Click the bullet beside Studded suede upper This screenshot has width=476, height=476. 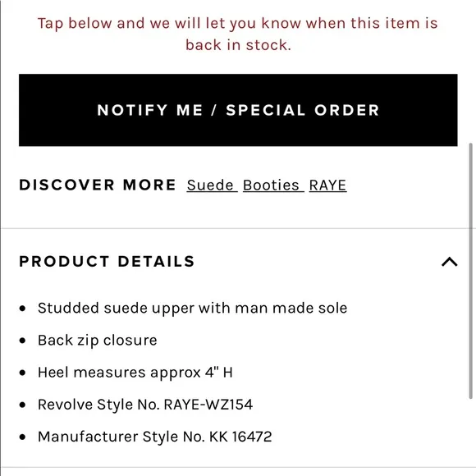(x=22, y=309)
